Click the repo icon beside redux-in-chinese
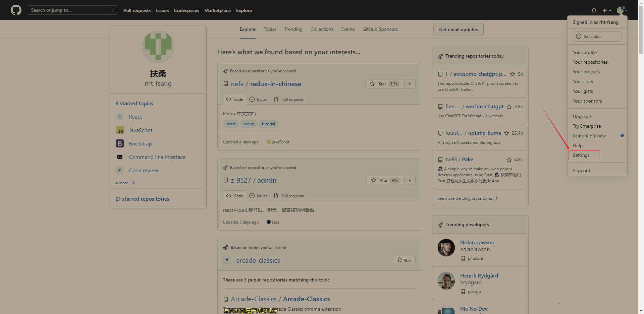Image resolution: width=644 pixels, height=314 pixels. [x=226, y=84]
